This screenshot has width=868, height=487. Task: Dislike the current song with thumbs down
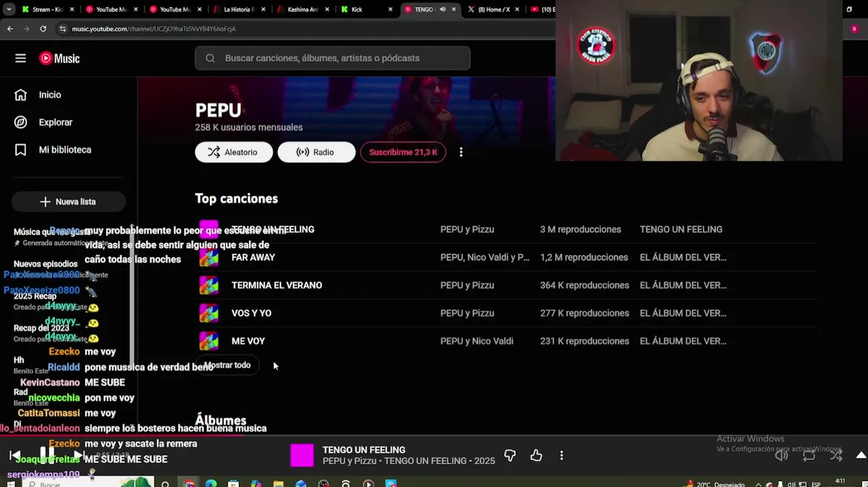[510, 455]
